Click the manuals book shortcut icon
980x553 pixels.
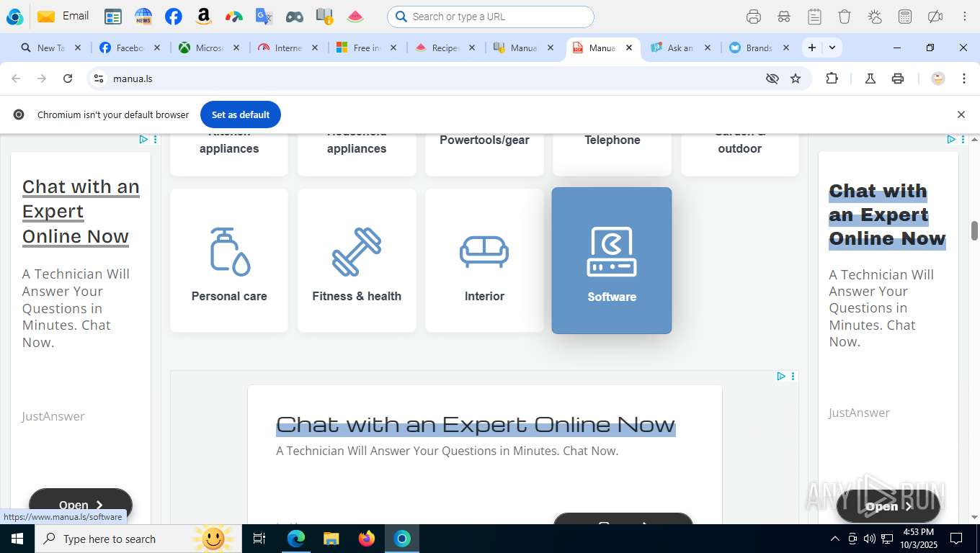point(325,17)
